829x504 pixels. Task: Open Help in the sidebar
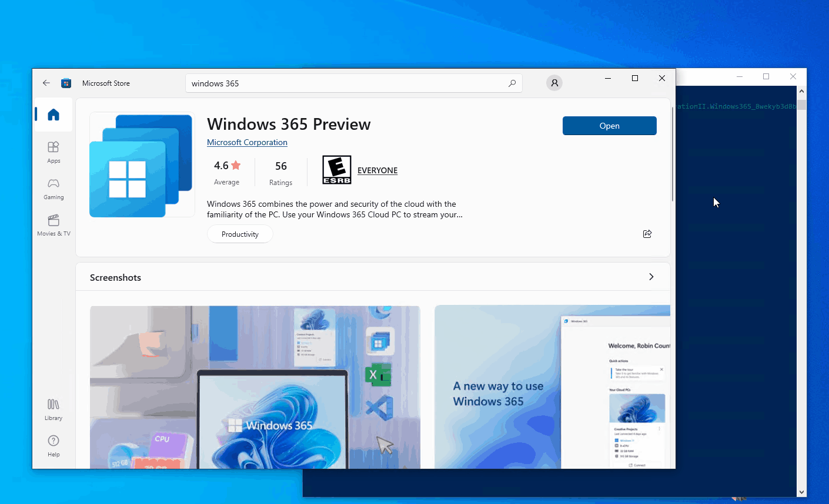point(54,446)
